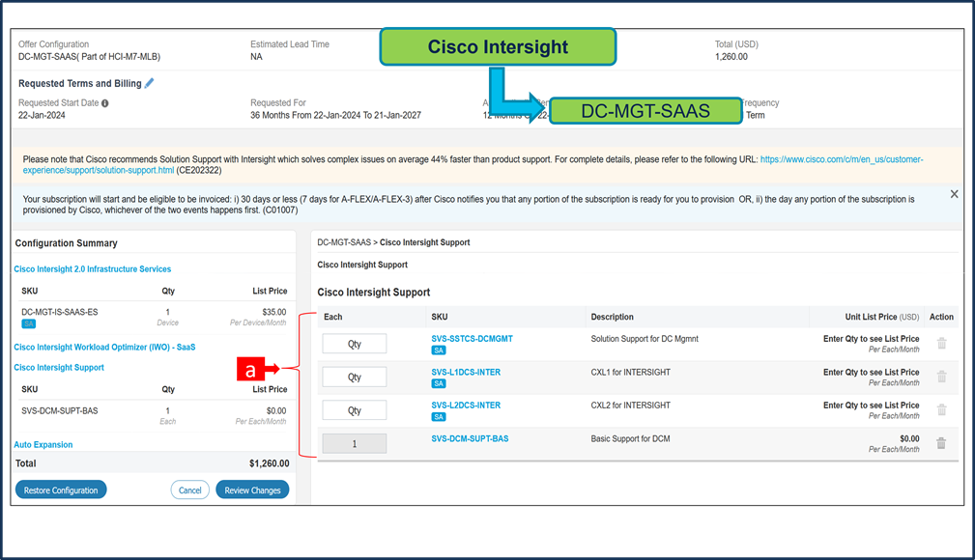This screenshot has width=975, height=560.
Task: Click Qty field for SVS-L2DCS-INTER
Action: [355, 410]
